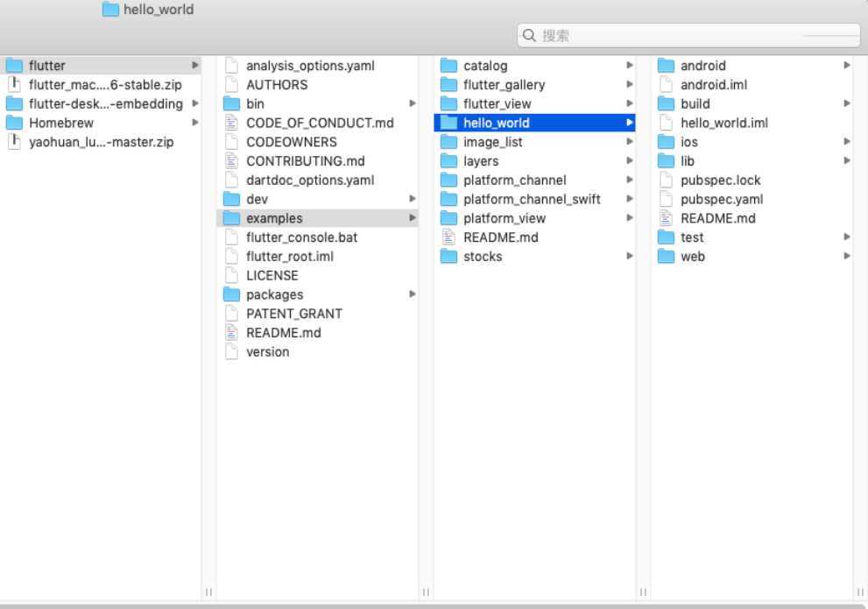Screen dimensions: 868x609
Task: Click the third column resize handle
Action: pos(643,591)
